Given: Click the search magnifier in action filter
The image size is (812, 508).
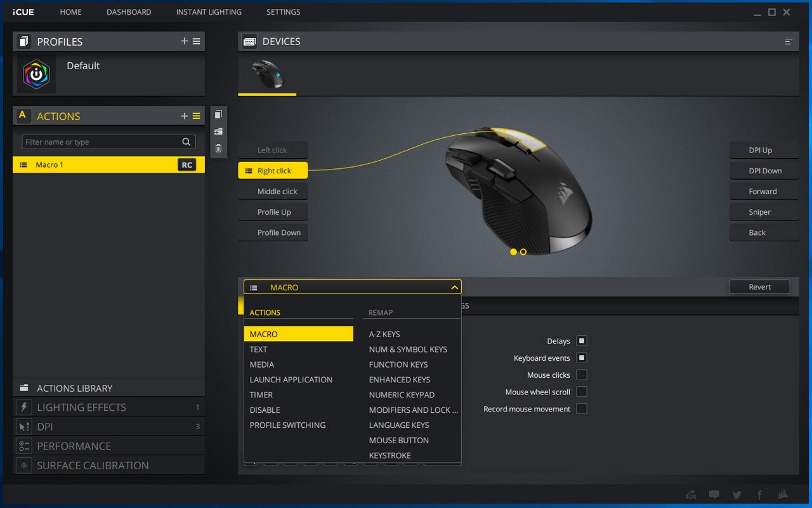Looking at the screenshot, I should click(187, 142).
